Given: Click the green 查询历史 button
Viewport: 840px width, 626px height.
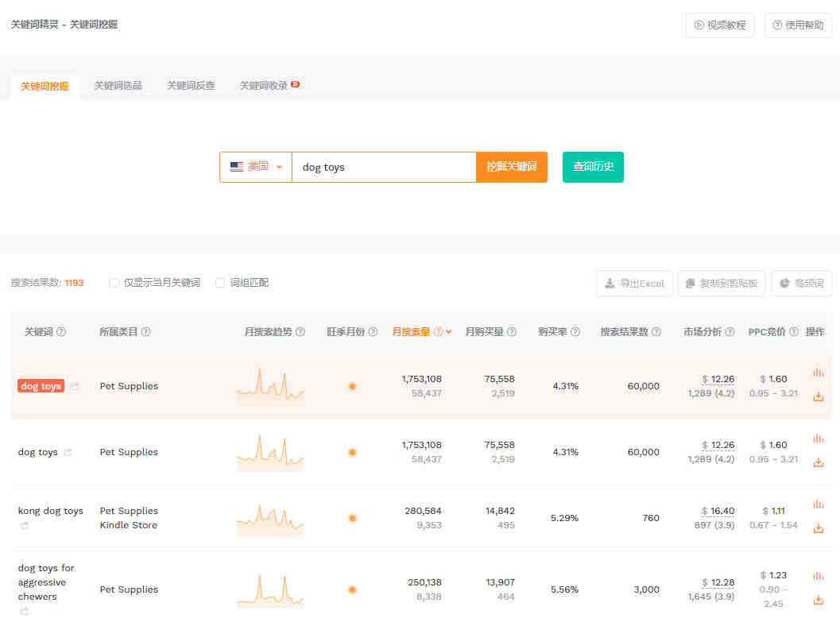Looking at the screenshot, I should [x=593, y=167].
